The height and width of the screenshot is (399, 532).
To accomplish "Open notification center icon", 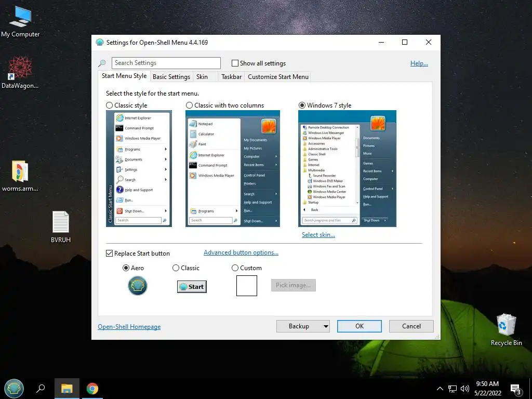I will pyautogui.click(x=515, y=389).
